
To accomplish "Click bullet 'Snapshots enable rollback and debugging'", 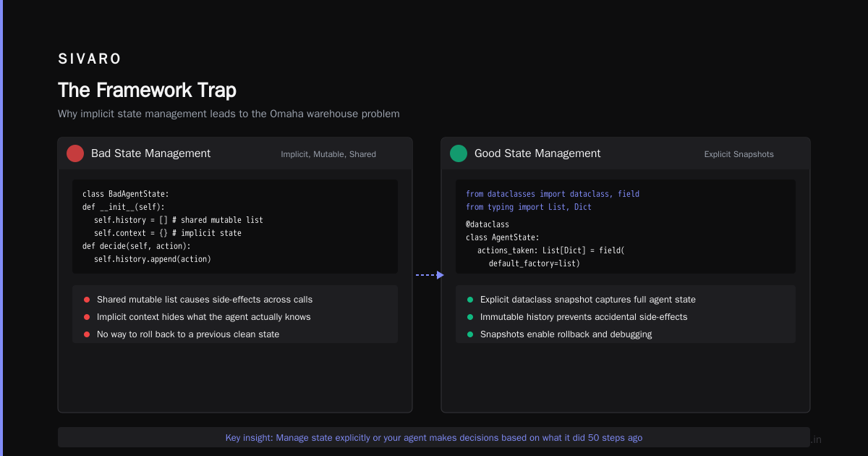I will (566, 334).
